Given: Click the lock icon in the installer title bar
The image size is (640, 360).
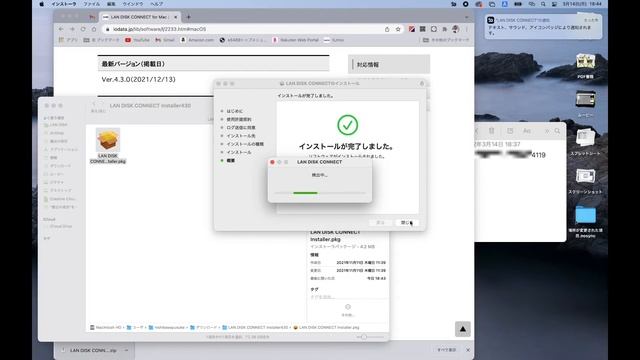Looking at the screenshot, I should coord(422,83).
